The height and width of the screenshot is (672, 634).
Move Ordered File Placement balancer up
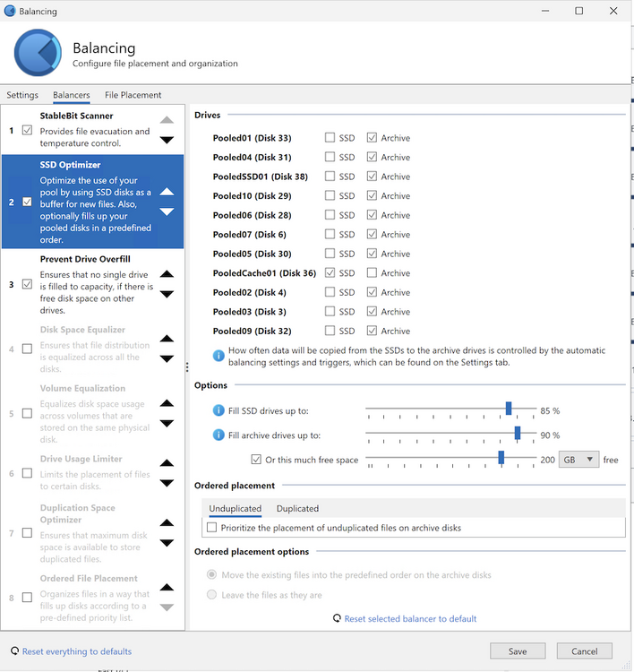[x=167, y=587]
